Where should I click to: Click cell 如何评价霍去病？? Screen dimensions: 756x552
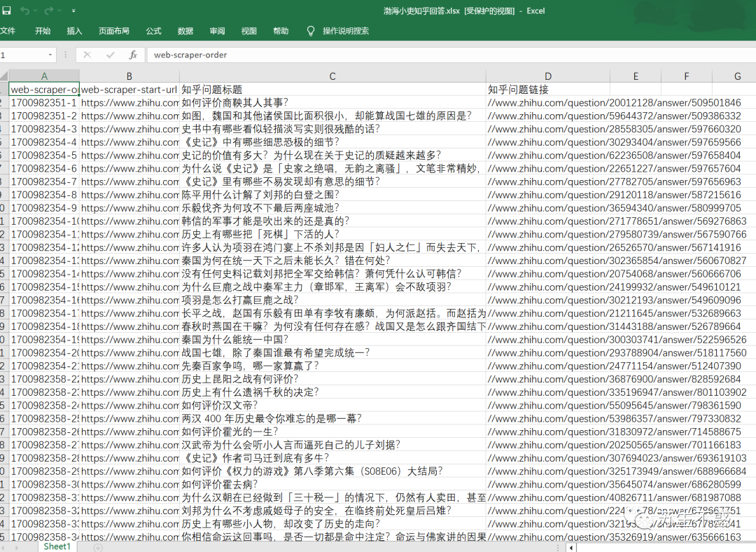pyautogui.click(x=332, y=485)
